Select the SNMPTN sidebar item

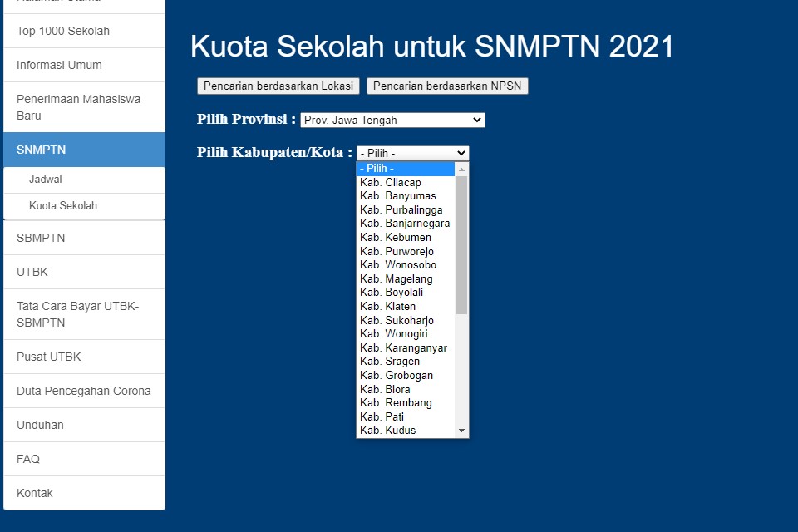pos(84,150)
